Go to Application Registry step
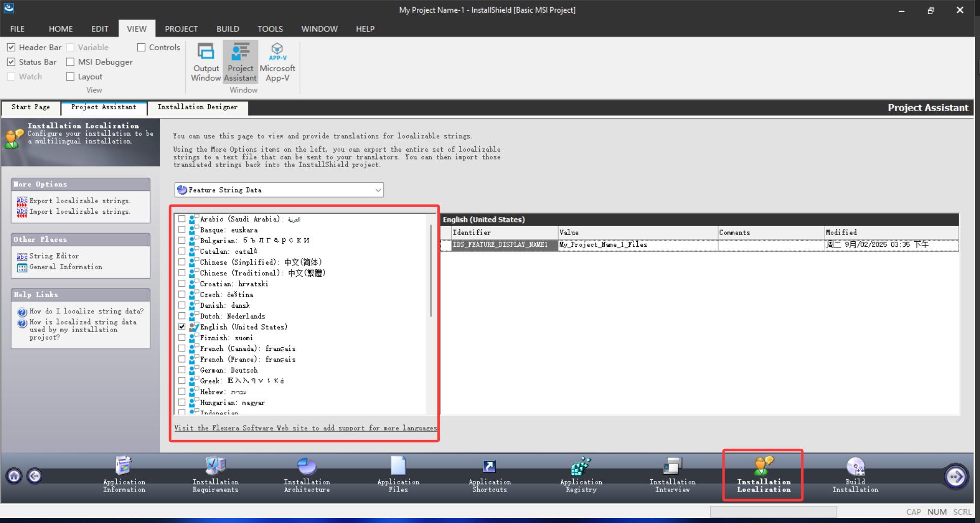Screen dimensions: 980x523 [581, 475]
